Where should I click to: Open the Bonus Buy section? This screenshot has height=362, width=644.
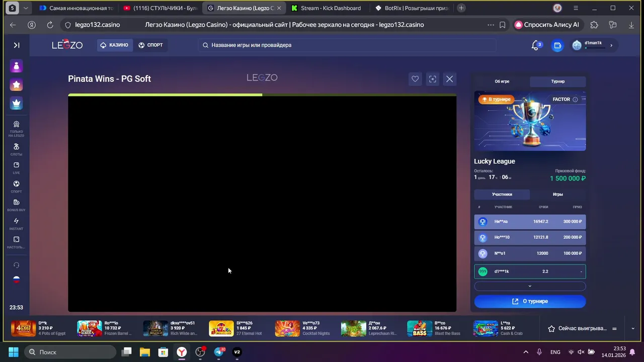coord(17,205)
